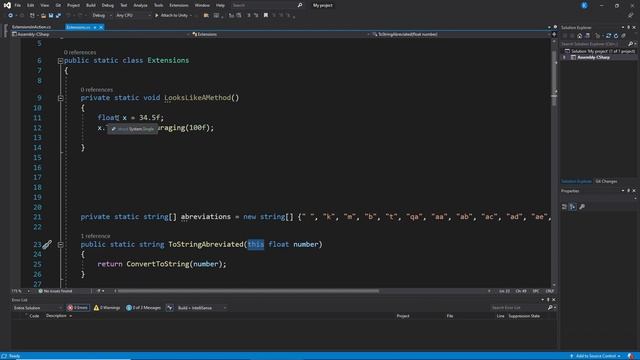
Task: Click the search box in the title bar
Action: tap(267, 5)
